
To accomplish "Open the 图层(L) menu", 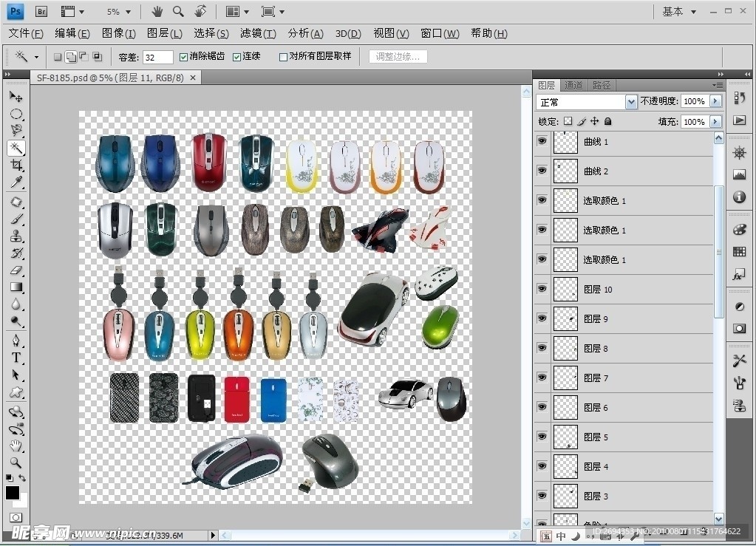I will coord(164,33).
